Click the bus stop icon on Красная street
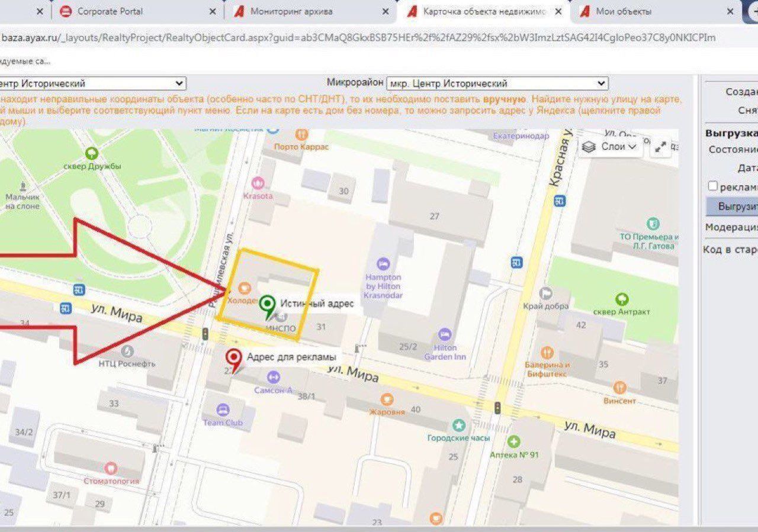The width and height of the screenshot is (758, 532). pos(559,201)
